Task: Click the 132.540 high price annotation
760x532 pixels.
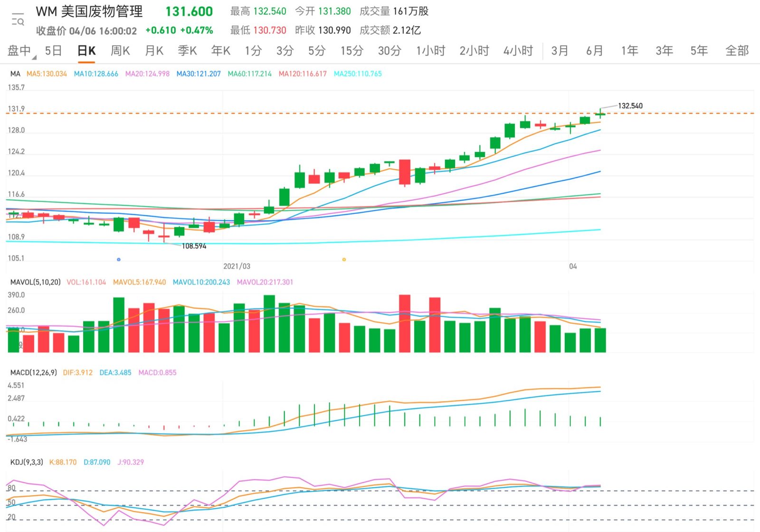Action: click(630, 106)
